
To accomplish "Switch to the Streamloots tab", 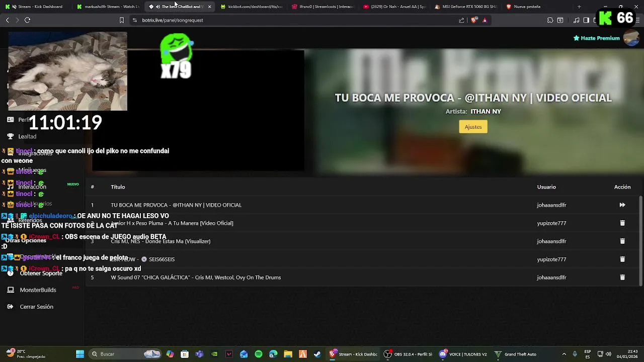I will 323,7.
